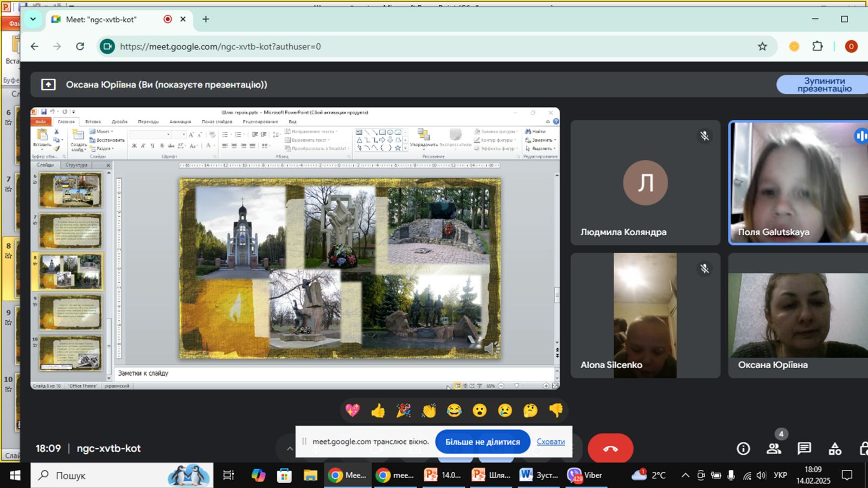Switch to Slide Sorter view in PowerPoint status bar
The width and height of the screenshot is (868, 488).
point(465,386)
